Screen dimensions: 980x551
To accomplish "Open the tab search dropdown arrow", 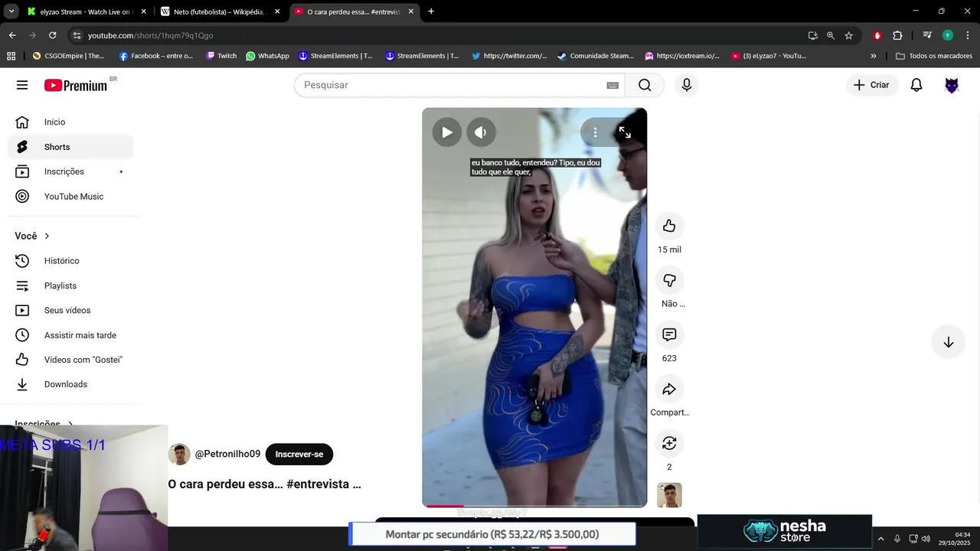I will [x=11, y=11].
